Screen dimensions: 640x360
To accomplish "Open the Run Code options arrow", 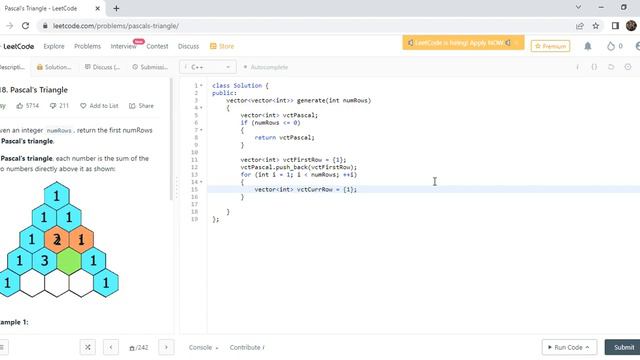I will coord(587,347).
